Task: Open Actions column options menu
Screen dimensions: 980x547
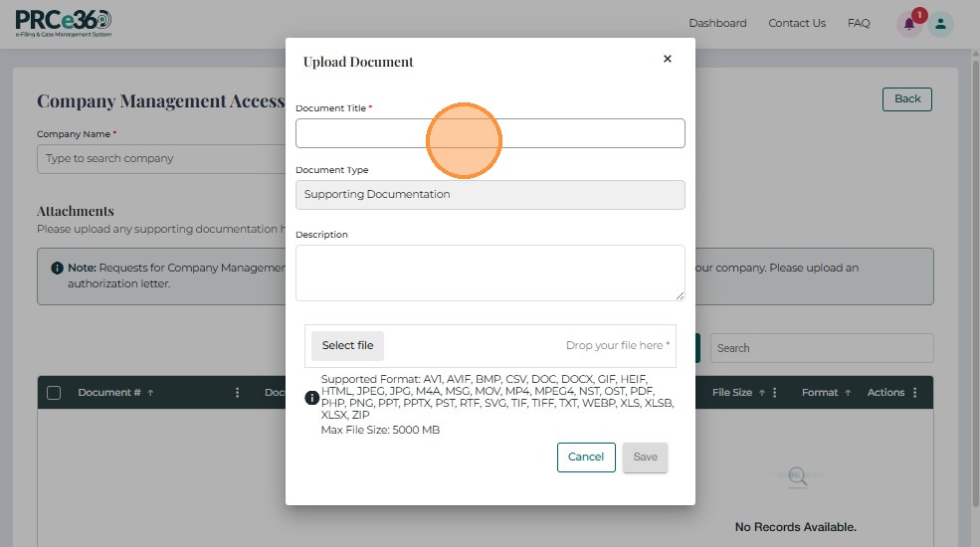Action: tap(914, 392)
